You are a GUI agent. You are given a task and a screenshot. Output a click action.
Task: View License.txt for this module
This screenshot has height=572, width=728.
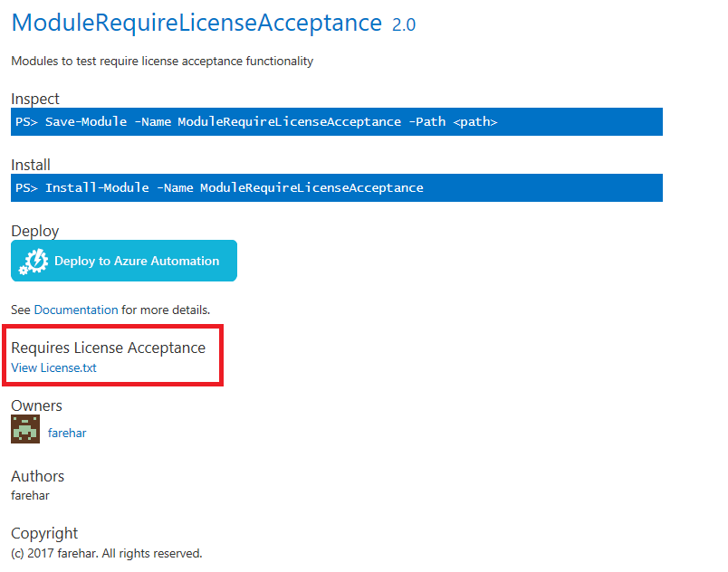(x=53, y=367)
